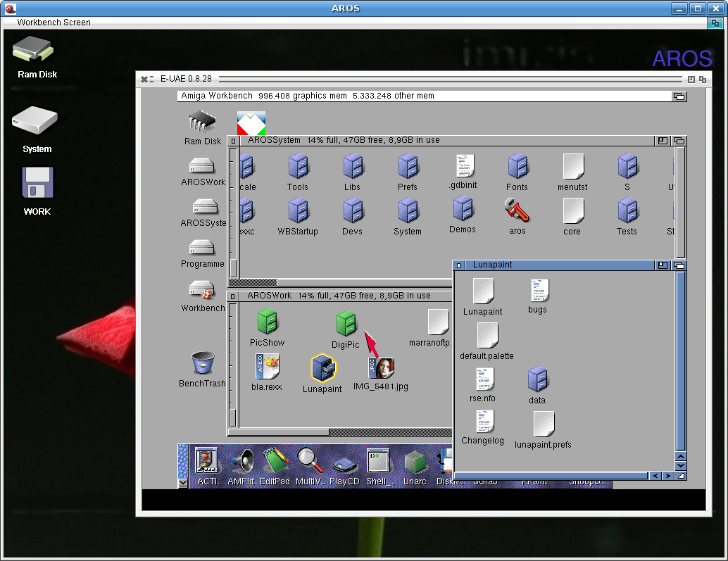Select the Changelog text file
This screenshot has height=561, width=728.
pyautogui.click(x=484, y=422)
